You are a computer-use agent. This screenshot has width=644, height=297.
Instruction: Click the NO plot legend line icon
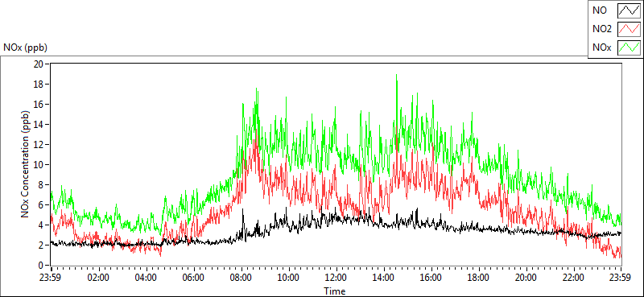pyautogui.click(x=629, y=10)
